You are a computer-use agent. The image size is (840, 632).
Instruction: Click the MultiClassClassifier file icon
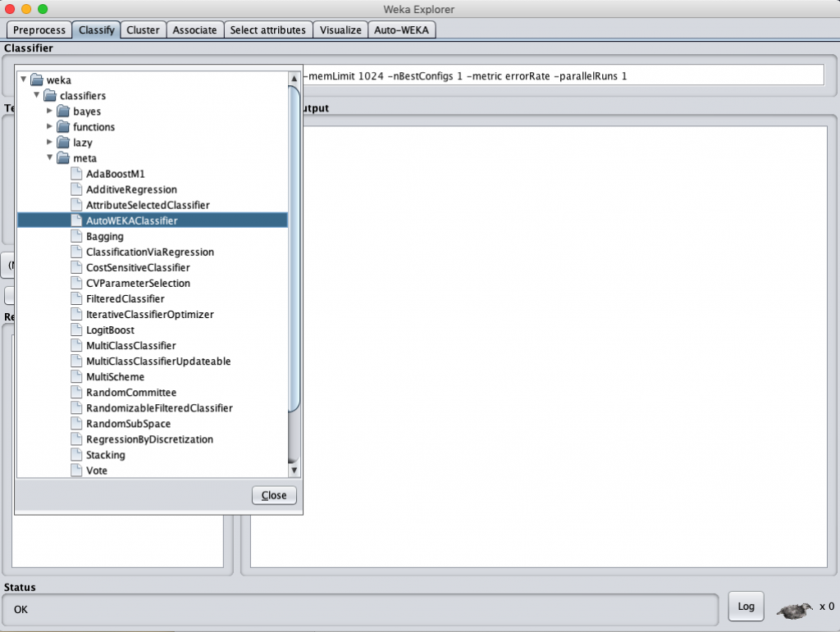pos(76,345)
